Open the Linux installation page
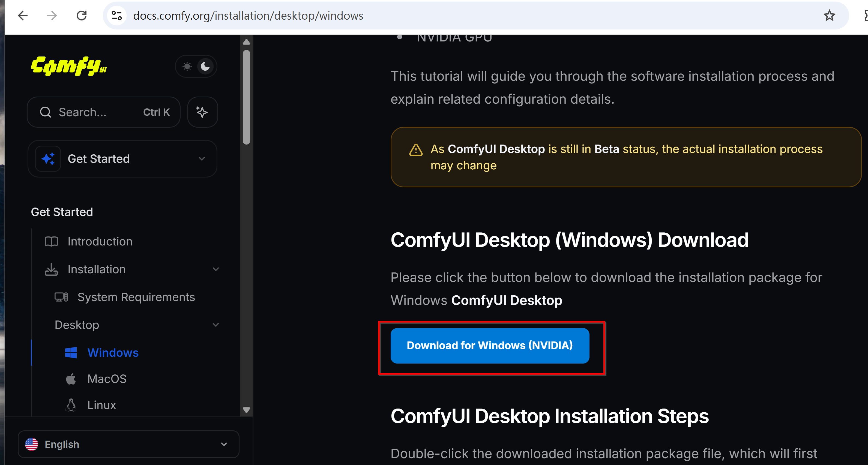This screenshot has width=868, height=465. coord(101,405)
